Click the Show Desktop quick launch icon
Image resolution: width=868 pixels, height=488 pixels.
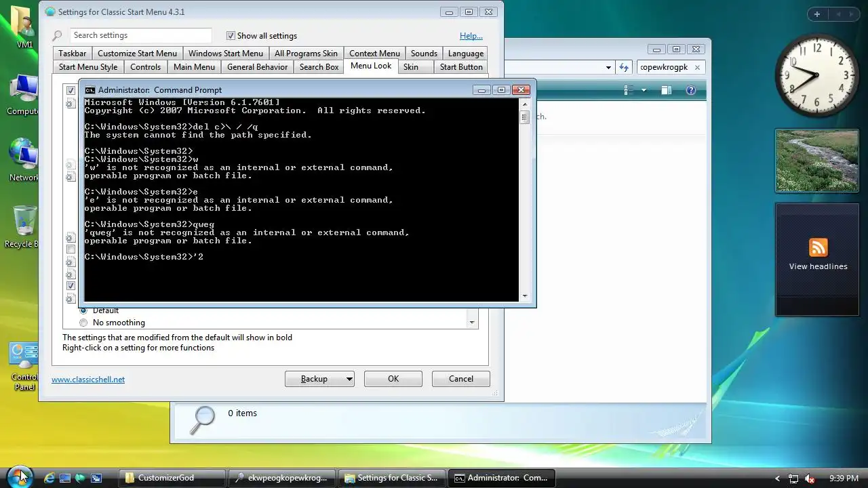[x=65, y=478]
